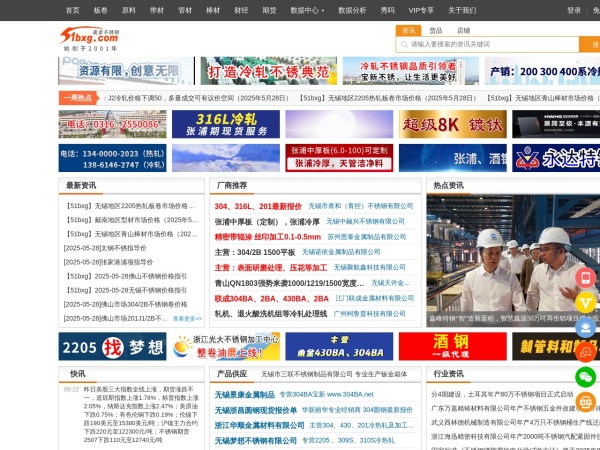
Task: Open 广州柯鲁普科技有限公司 link
Action: click(x=369, y=314)
